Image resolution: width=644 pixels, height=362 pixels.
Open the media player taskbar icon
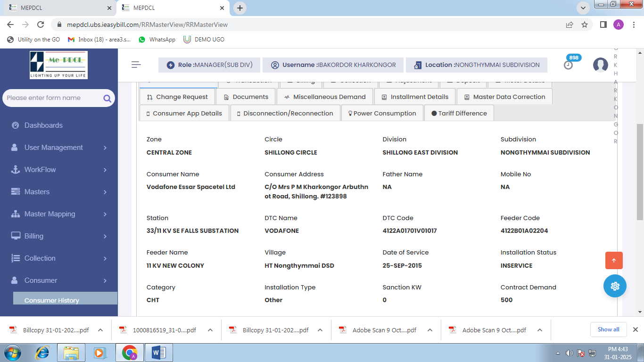(x=99, y=353)
